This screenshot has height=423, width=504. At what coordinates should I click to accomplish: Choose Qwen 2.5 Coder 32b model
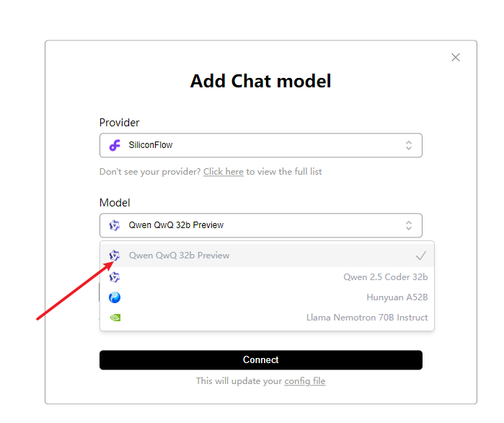pos(385,277)
